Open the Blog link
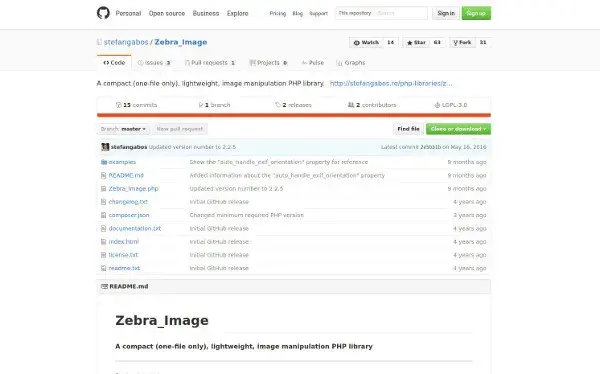The height and width of the screenshot is (374, 600). (x=298, y=13)
